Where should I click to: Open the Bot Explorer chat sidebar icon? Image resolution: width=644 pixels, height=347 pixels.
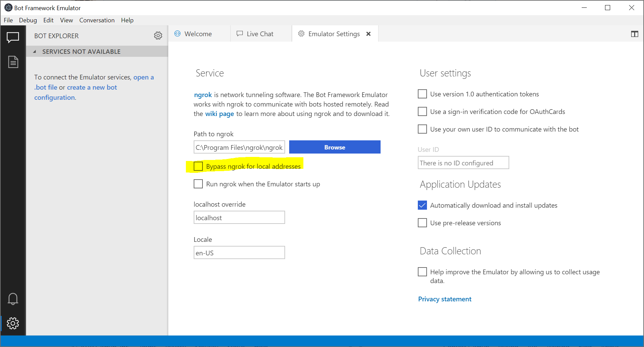(x=13, y=37)
